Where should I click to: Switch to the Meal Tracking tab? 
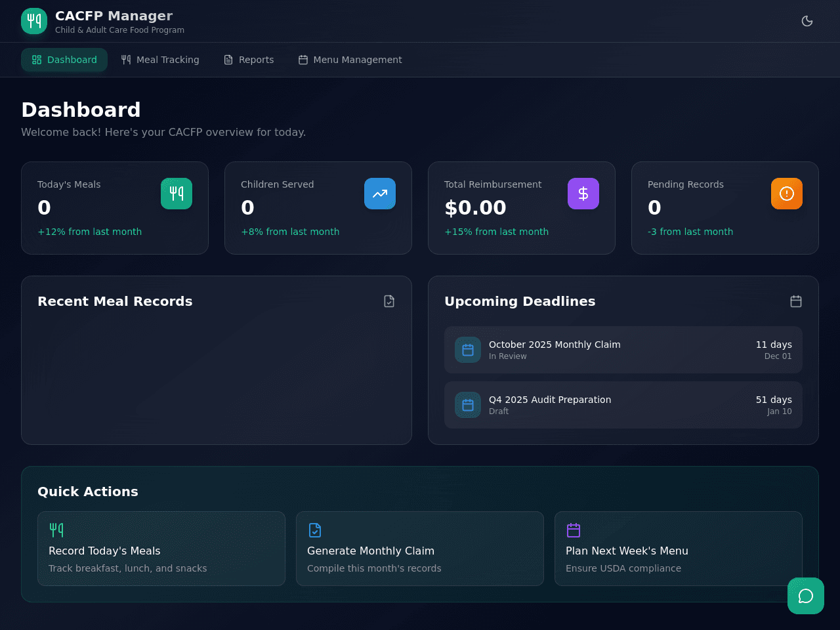160,60
